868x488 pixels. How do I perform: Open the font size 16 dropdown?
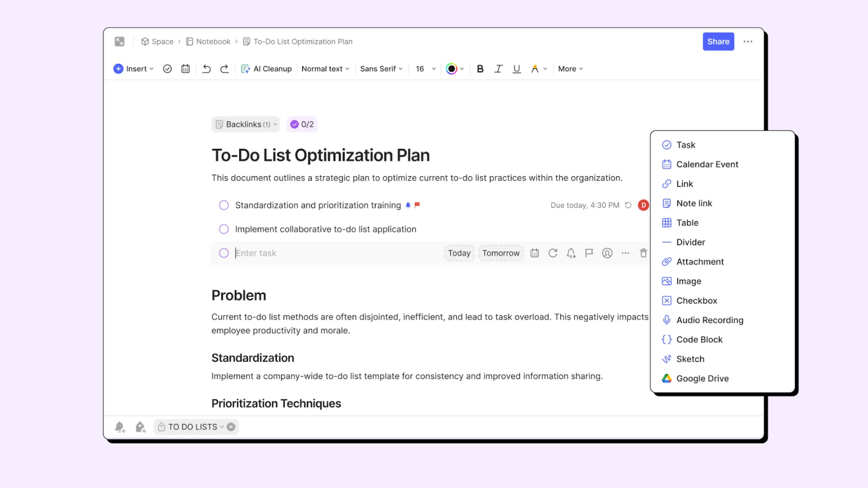click(x=426, y=69)
